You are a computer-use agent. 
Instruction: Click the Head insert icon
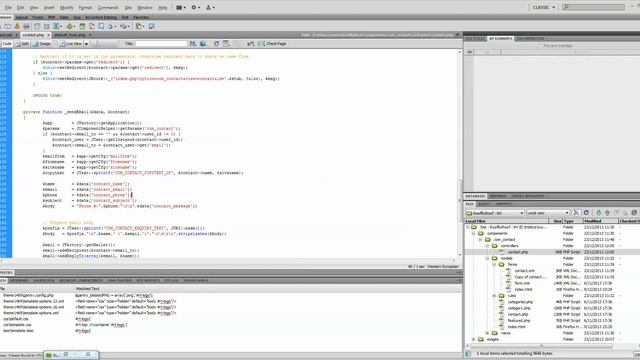point(111,26)
